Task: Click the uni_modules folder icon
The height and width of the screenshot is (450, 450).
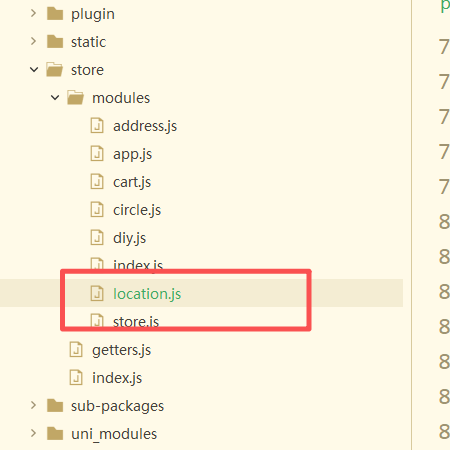Action: click(55, 434)
